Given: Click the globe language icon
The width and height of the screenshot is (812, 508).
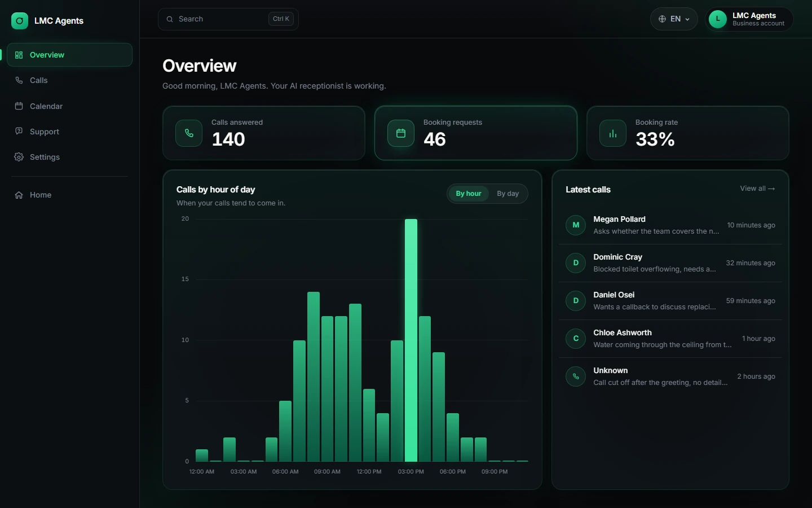Looking at the screenshot, I should coord(662,19).
